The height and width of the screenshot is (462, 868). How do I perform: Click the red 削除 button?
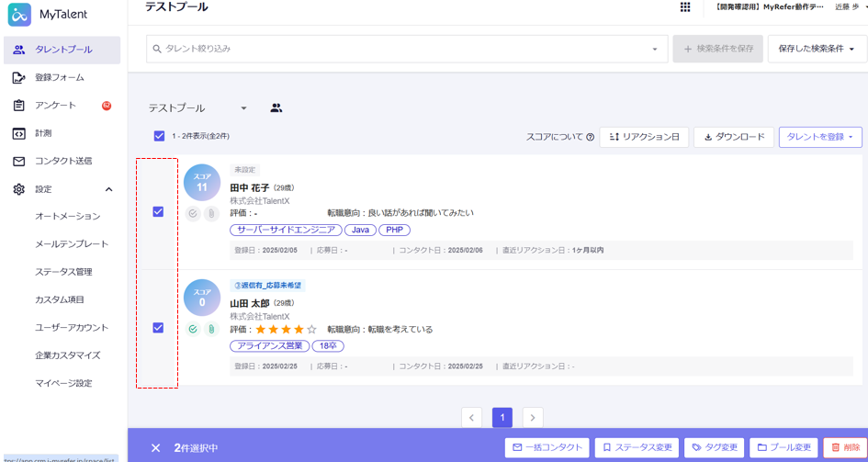coord(845,447)
